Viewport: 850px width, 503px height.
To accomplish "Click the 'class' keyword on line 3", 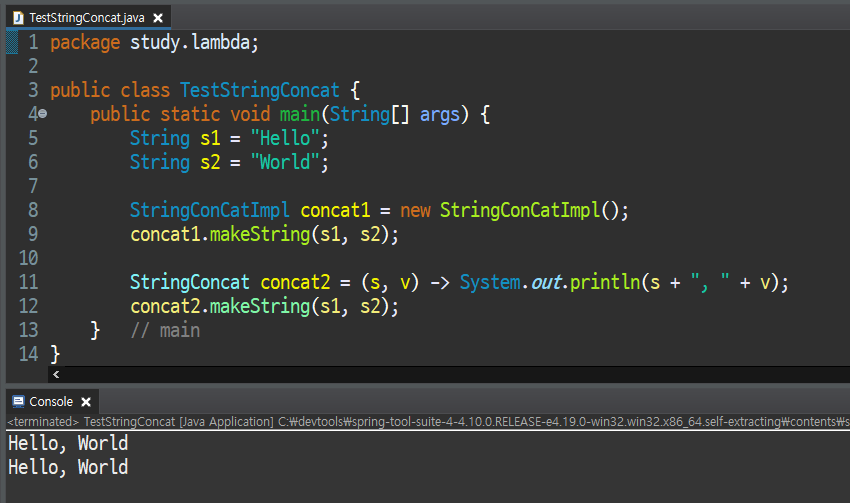I will coord(145,90).
